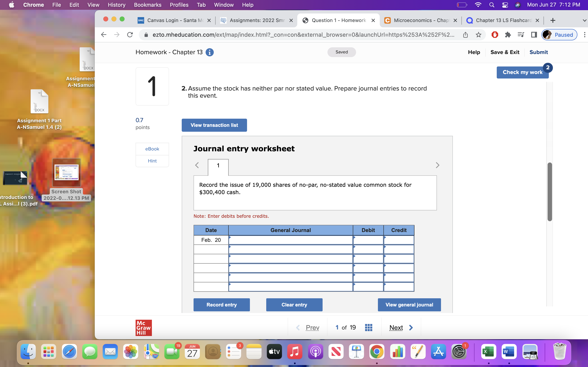Open first General Journal account dropdown
This screenshot has height=367, width=588.
[x=290, y=240]
